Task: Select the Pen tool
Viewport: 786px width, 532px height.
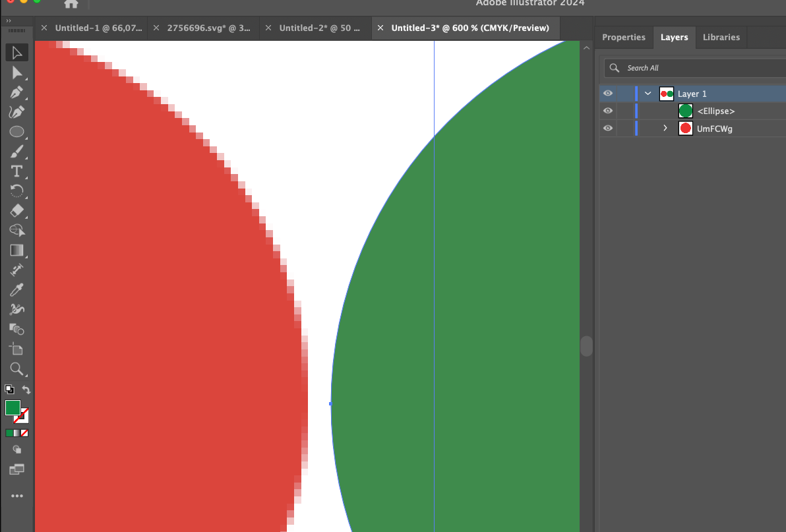Action: click(x=16, y=93)
